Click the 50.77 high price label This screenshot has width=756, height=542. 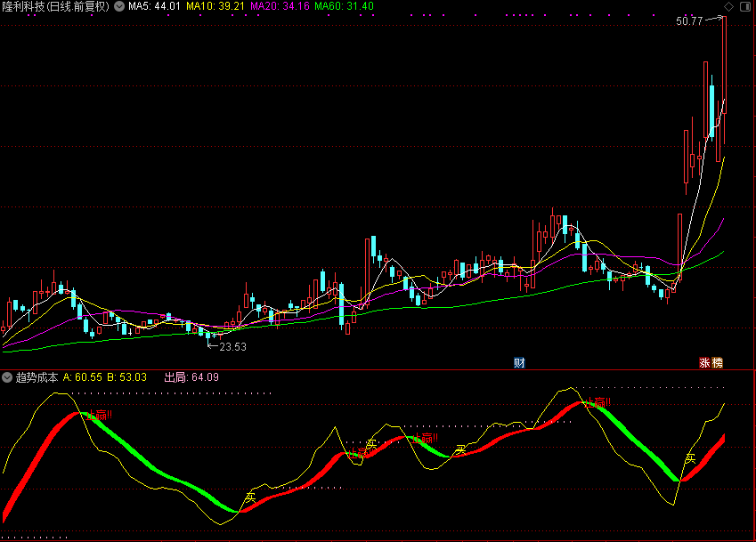(689, 21)
